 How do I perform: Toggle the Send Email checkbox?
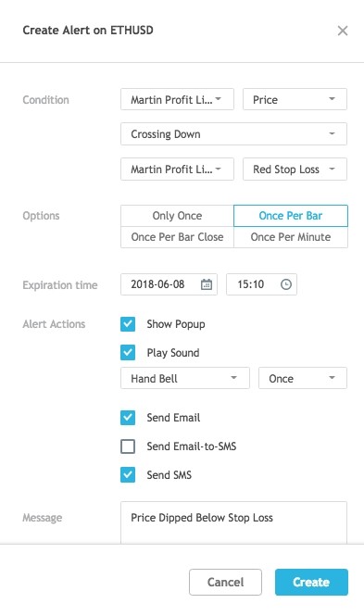[128, 418]
